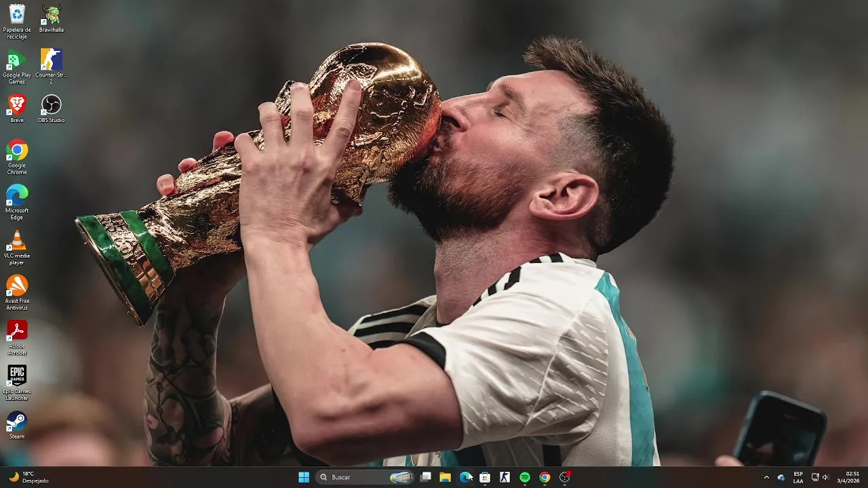The width and height of the screenshot is (868, 488).
Task: Select the Google Play Games desktop shortcut
Action: (17, 67)
